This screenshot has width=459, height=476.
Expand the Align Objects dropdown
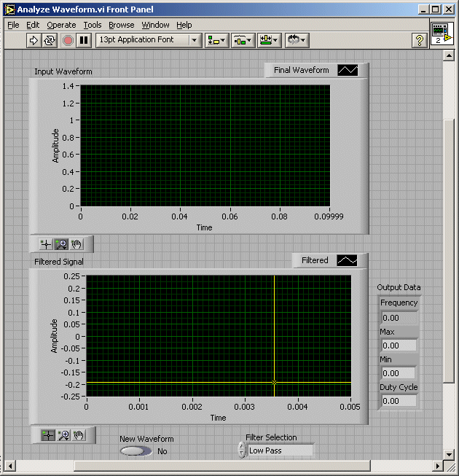(216, 40)
